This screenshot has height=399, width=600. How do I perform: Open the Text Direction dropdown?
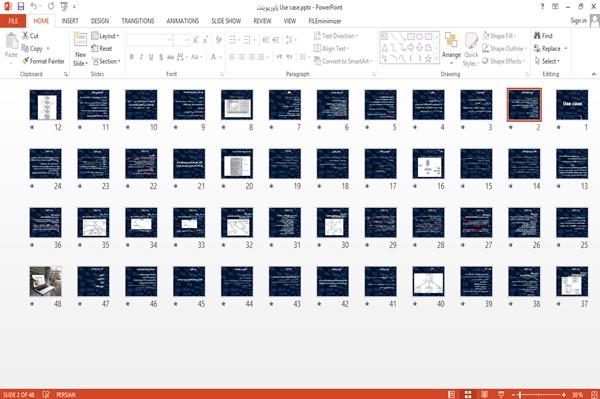[336, 36]
